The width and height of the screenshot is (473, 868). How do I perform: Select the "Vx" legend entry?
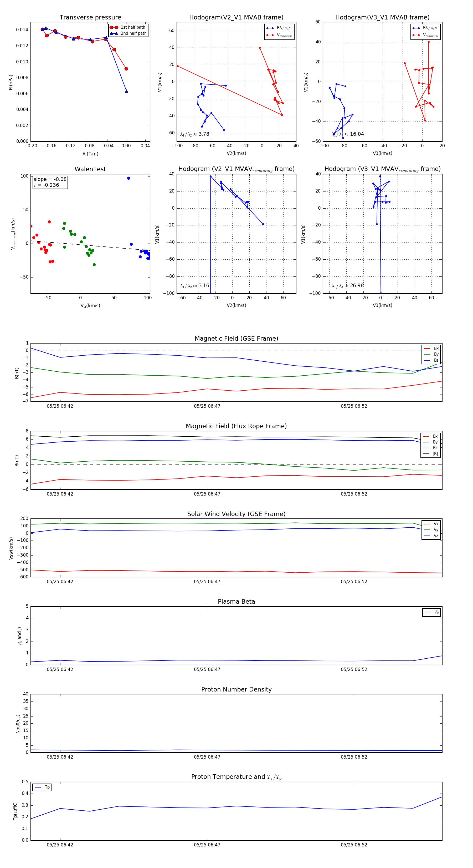point(431,524)
